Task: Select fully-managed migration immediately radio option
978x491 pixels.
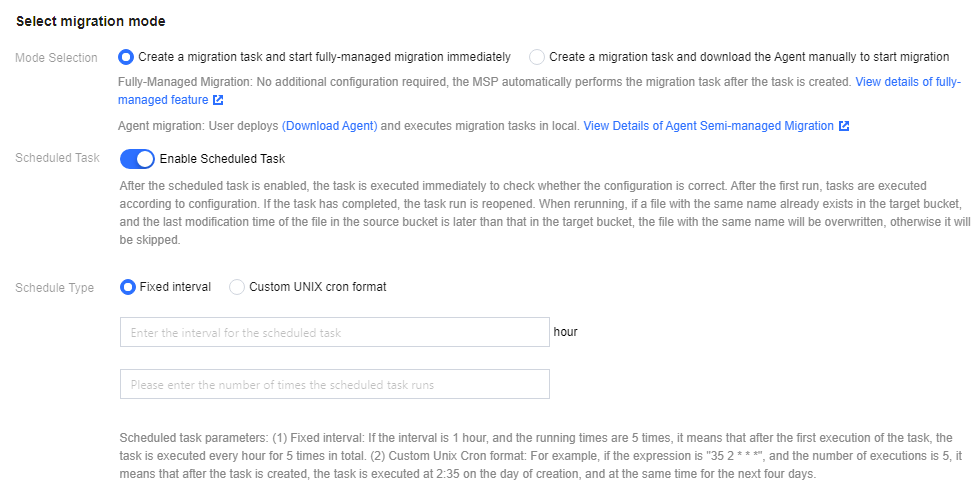Action: tap(126, 57)
